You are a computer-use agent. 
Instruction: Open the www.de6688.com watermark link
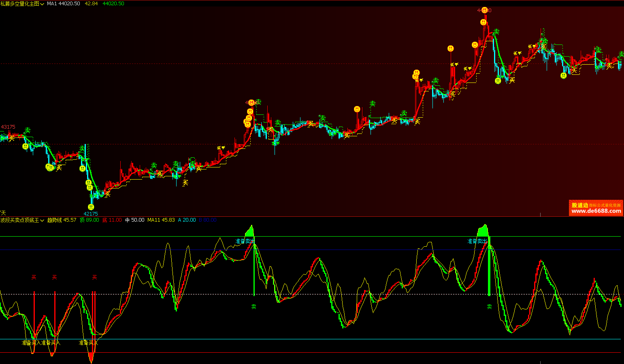pyautogui.click(x=596, y=211)
